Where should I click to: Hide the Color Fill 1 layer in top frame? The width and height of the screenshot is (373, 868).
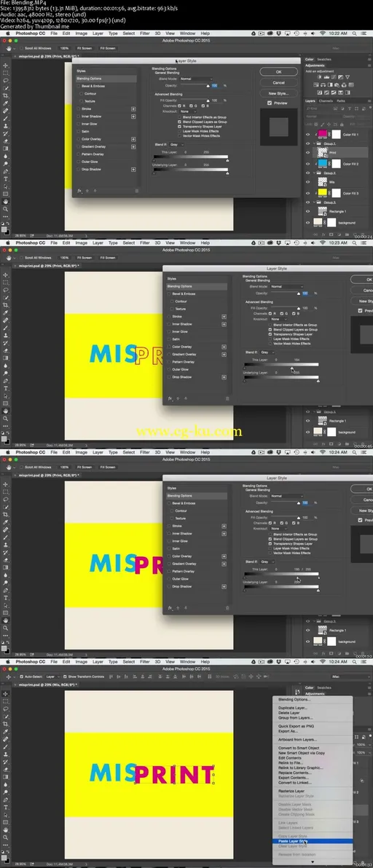308,135
